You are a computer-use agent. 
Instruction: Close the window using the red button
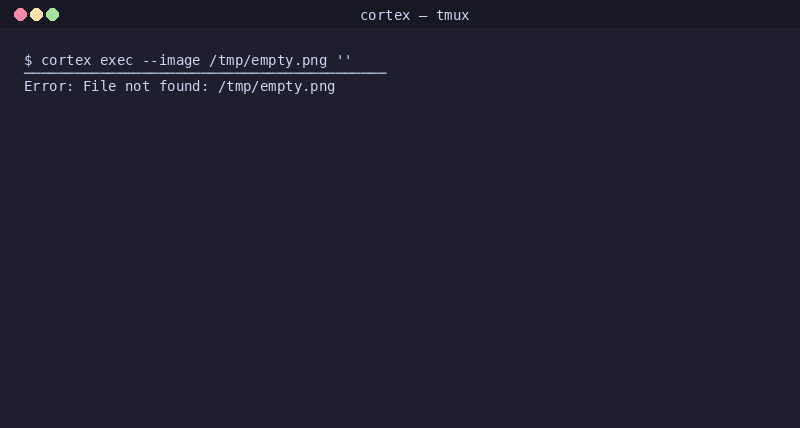20,15
